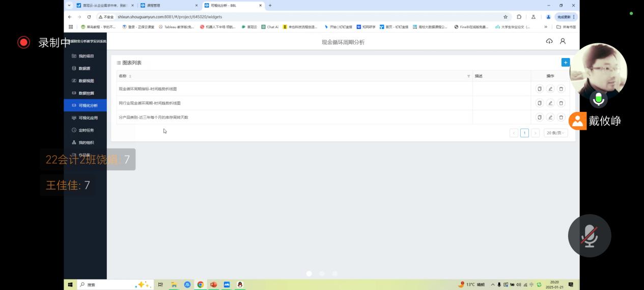Open the Windows Start menu

(x=70, y=285)
